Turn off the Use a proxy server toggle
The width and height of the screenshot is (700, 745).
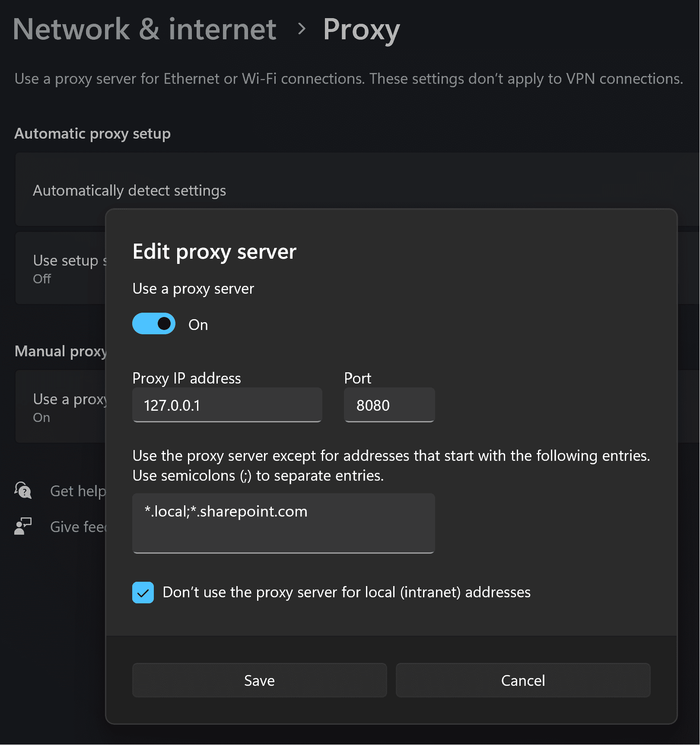(x=153, y=323)
